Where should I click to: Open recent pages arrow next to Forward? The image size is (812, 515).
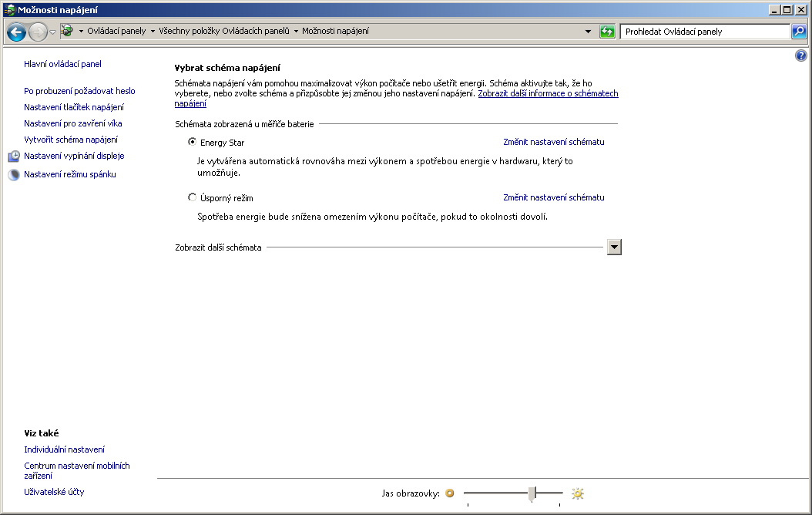click(52, 32)
